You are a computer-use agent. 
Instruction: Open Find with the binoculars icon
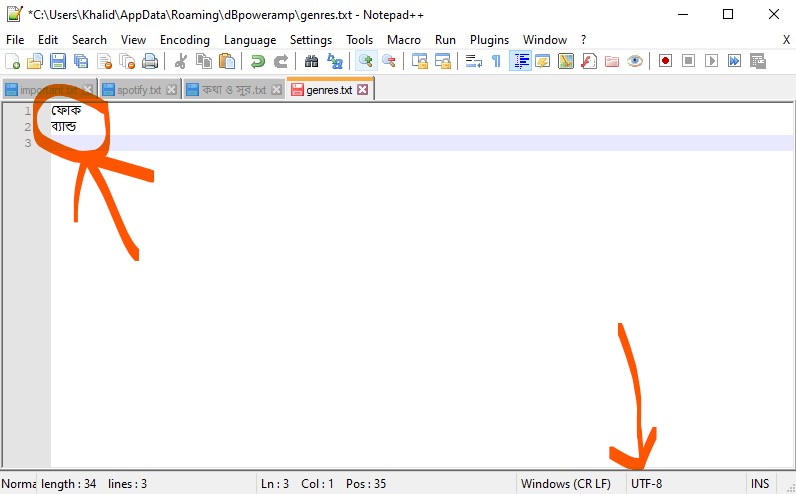(311, 61)
